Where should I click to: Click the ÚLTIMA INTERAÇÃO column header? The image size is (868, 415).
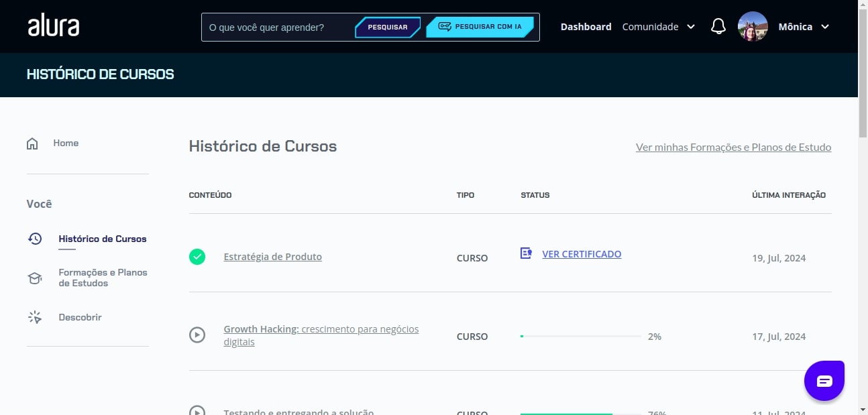(789, 195)
